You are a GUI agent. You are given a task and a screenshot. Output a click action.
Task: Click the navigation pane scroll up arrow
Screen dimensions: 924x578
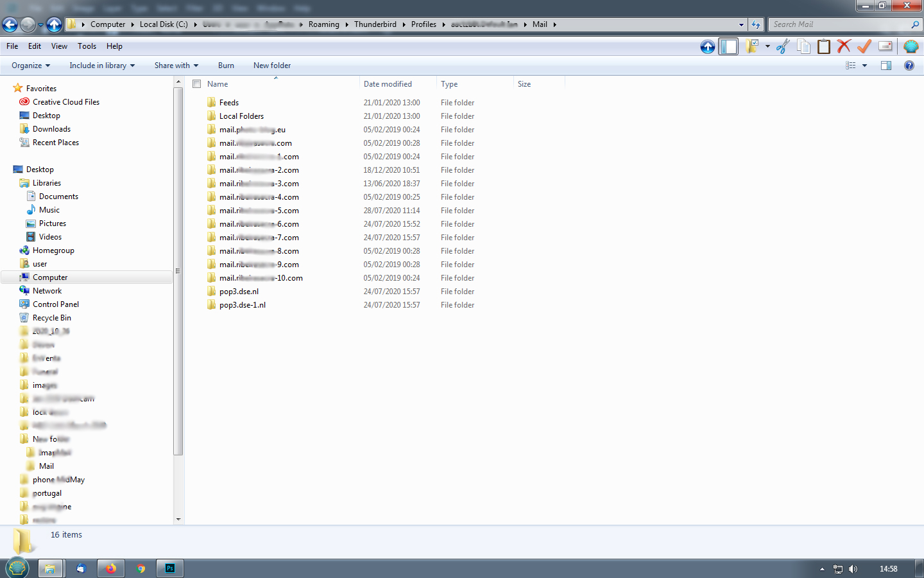click(178, 82)
